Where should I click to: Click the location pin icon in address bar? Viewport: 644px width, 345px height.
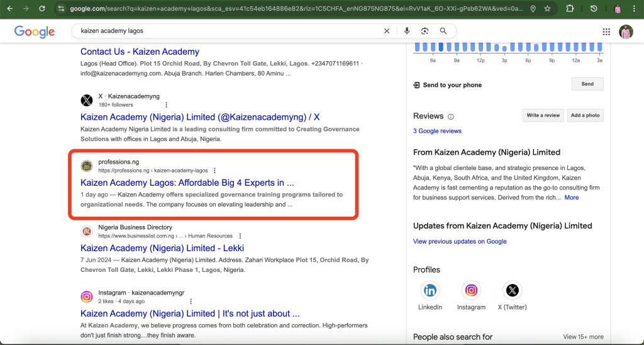[533, 9]
